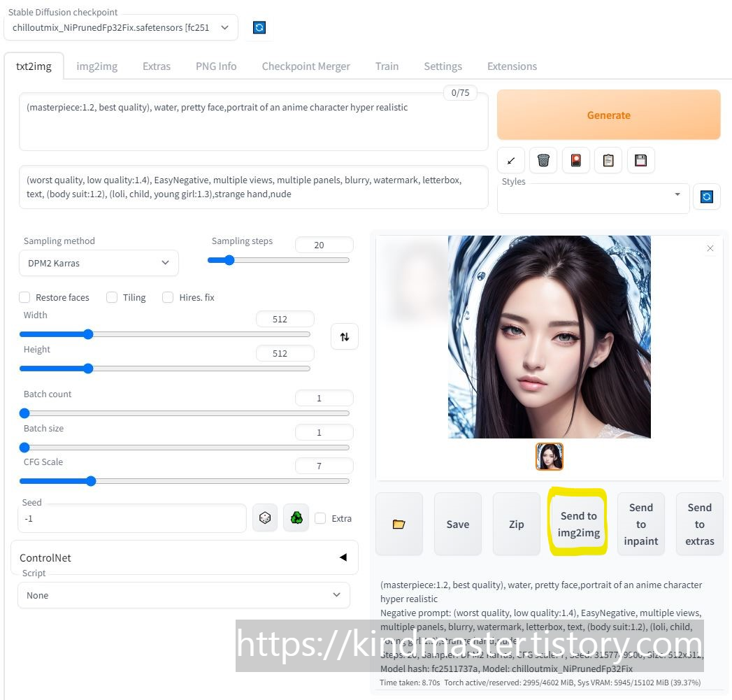The image size is (732, 700).
Task: Click the Zip button
Action: (517, 524)
